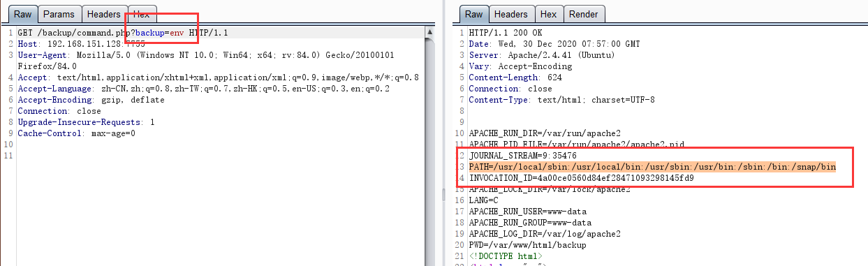
Task: Click the Firefox/84.0 wrapped line
Action: 47,66
